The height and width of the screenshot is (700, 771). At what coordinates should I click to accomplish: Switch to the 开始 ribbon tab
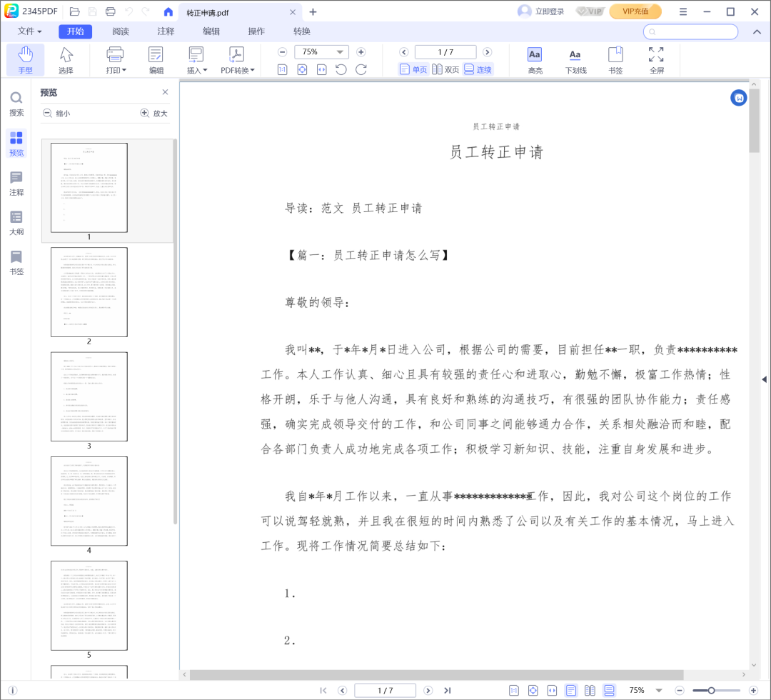pyautogui.click(x=75, y=31)
